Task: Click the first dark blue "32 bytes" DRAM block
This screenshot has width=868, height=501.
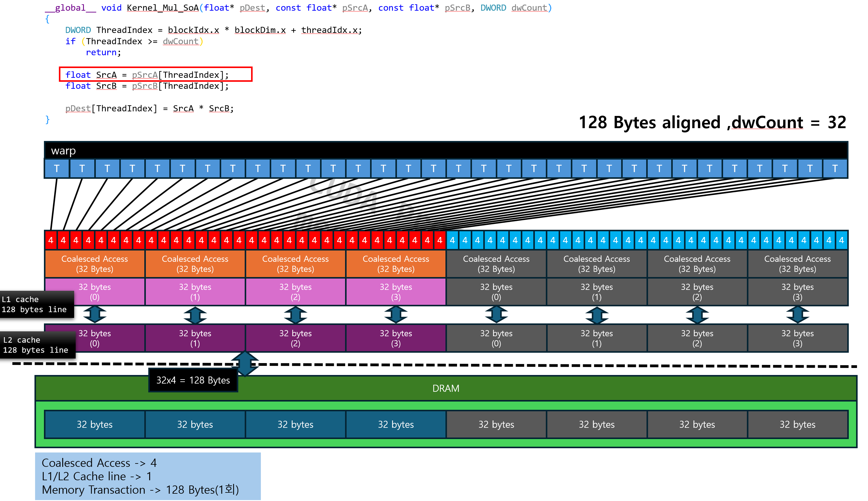Action: click(x=95, y=424)
